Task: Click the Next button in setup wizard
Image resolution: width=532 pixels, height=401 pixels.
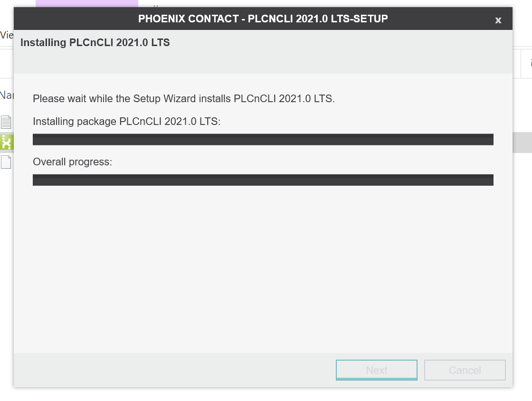Action: pyautogui.click(x=376, y=370)
